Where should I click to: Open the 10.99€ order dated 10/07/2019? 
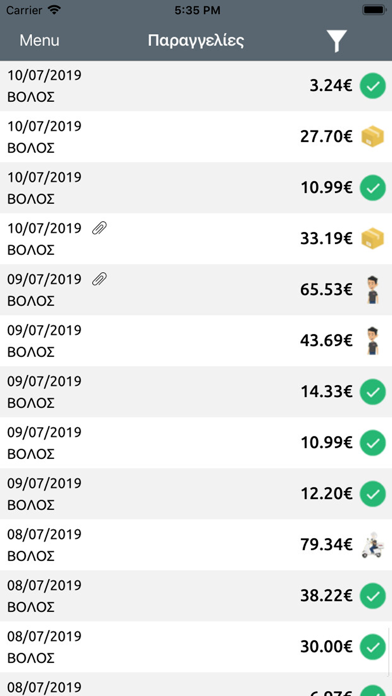tap(196, 188)
